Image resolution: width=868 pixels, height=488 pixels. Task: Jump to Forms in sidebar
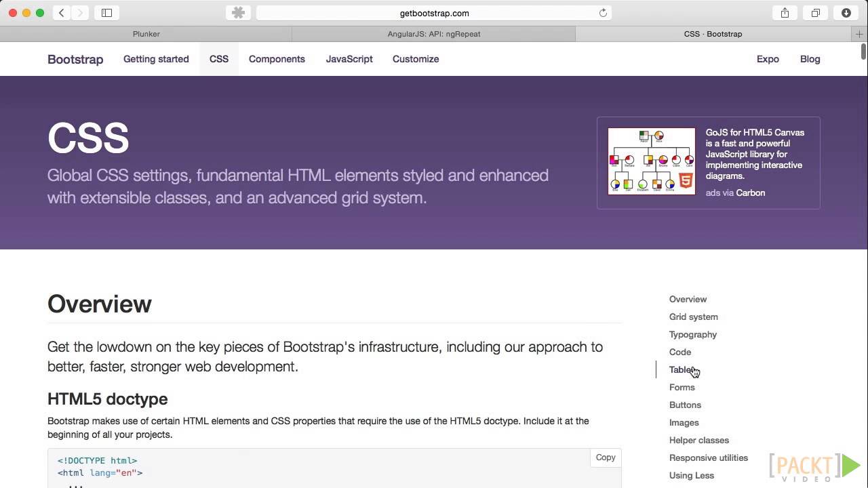coord(682,387)
